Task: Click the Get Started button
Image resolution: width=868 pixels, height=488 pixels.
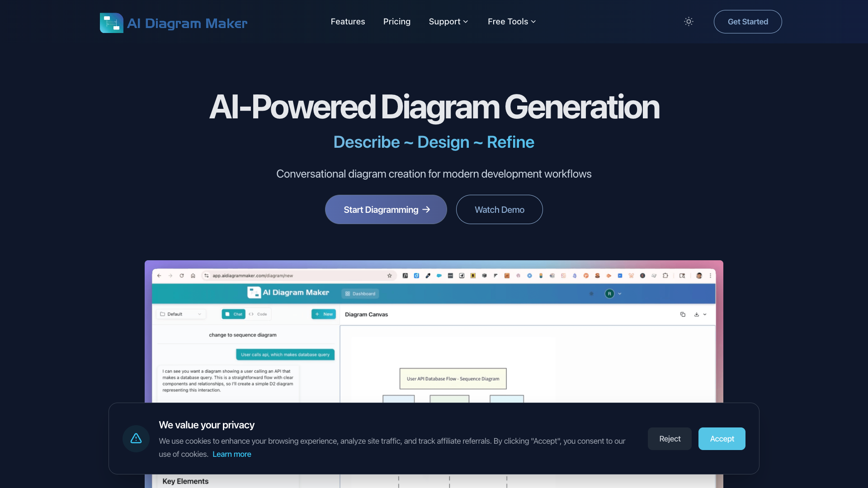Action: (748, 22)
